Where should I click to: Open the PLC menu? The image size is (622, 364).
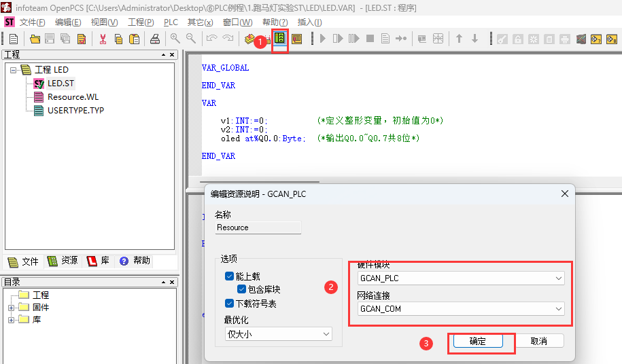(x=171, y=22)
